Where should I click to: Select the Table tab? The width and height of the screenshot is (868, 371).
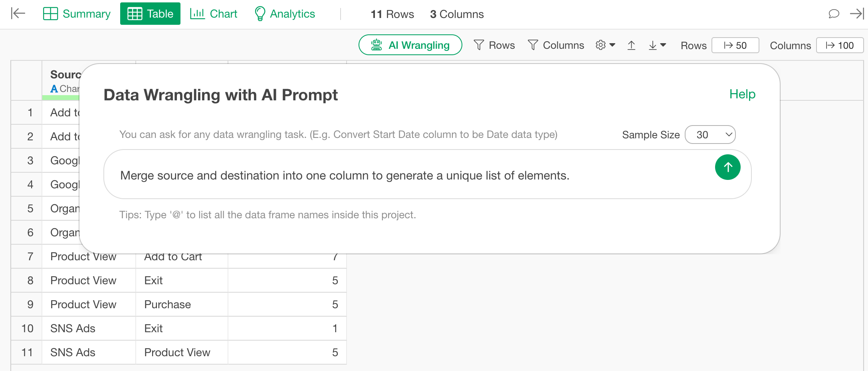[x=150, y=14]
